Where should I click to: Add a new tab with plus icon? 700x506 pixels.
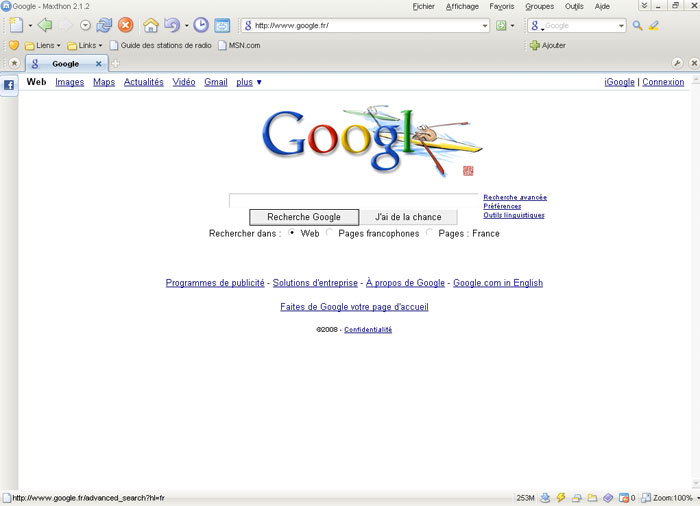115,64
